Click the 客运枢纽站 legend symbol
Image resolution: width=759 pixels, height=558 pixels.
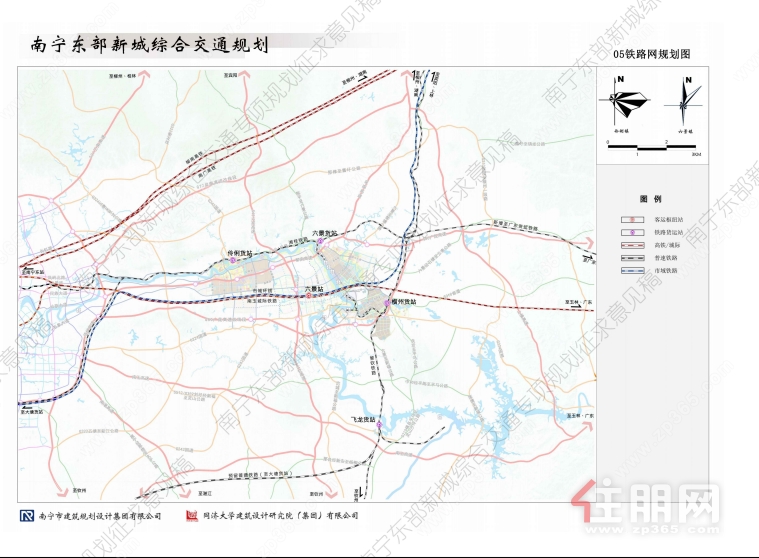tap(632, 217)
